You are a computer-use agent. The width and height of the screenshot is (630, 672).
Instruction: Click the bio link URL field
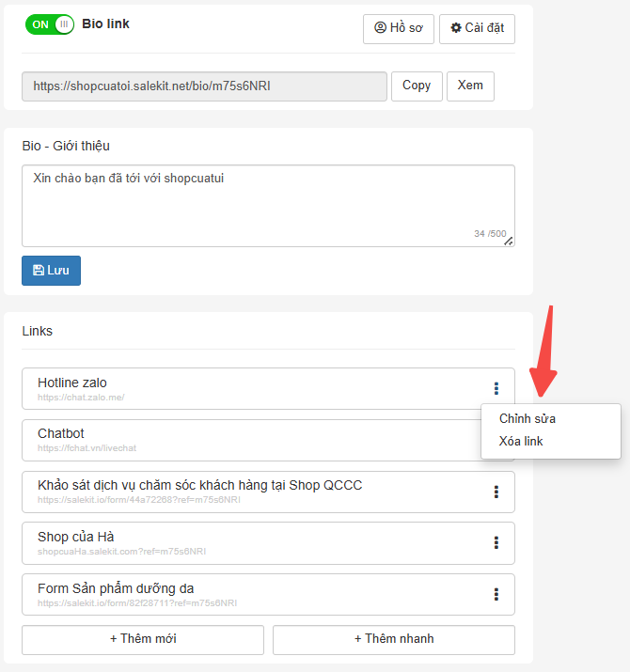204,86
